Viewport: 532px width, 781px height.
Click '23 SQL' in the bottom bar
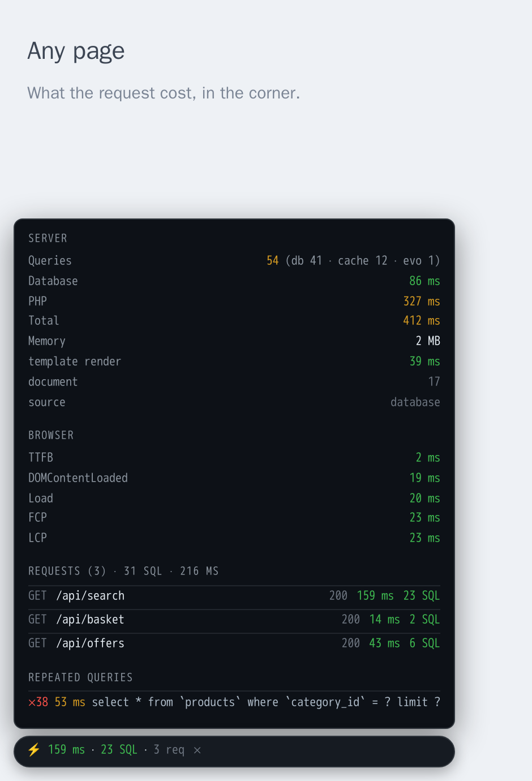point(119,750)
